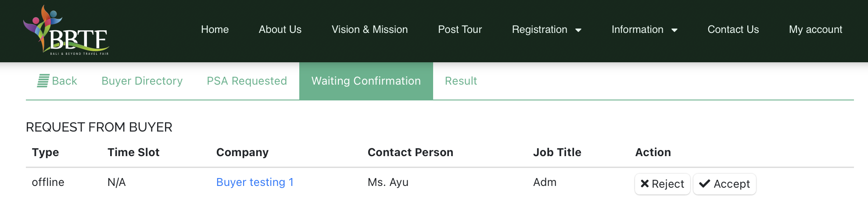Open the Contact Us page
This screenshot has height=214, width=868.
(x=733, y=29)
